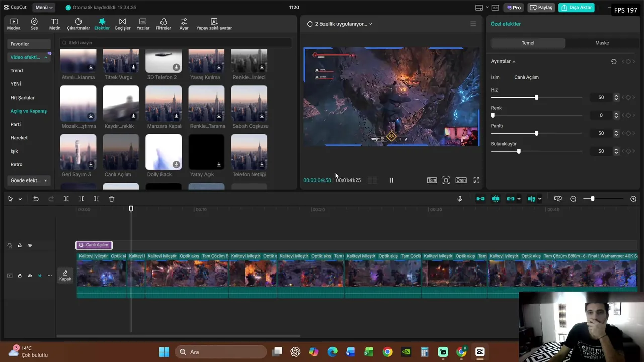
Task: Open the selection tool dropdown arrow
Action: [x=20, y=199]
